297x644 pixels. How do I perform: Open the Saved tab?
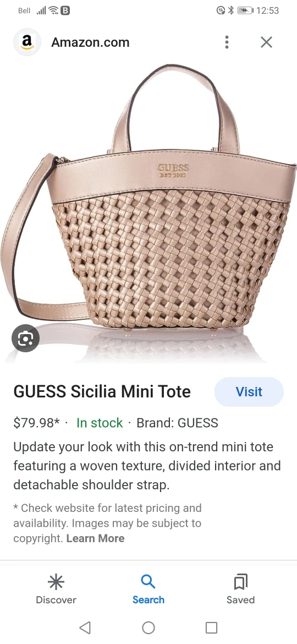pos(240,590)
